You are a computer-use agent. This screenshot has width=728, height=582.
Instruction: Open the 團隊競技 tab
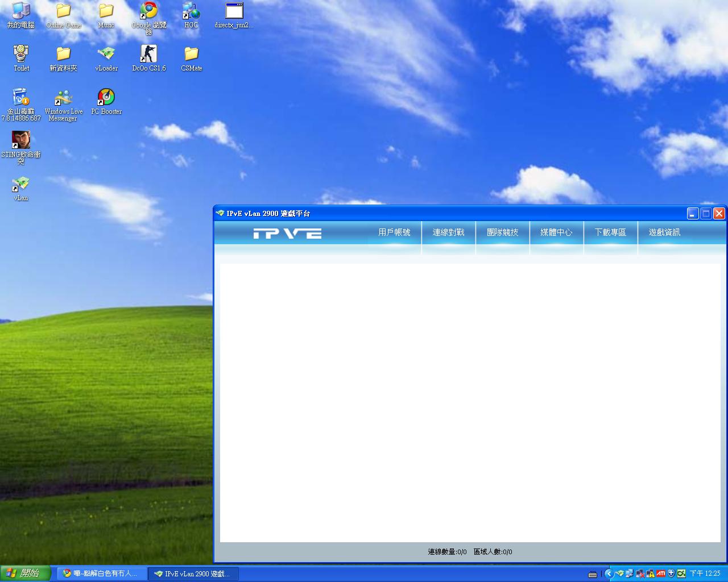[x=502, y=232]
